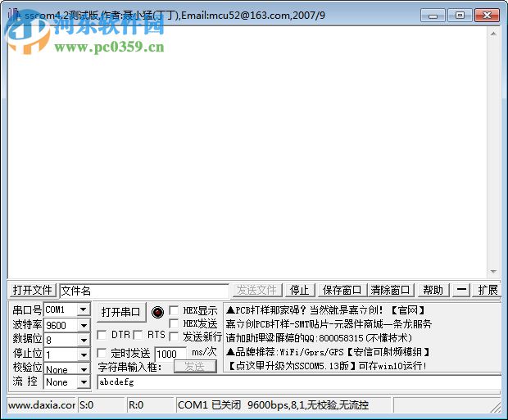Click the 1000 ms interval field
The image size is (508, 420).
pyautogui.click(x=170, y=354)
